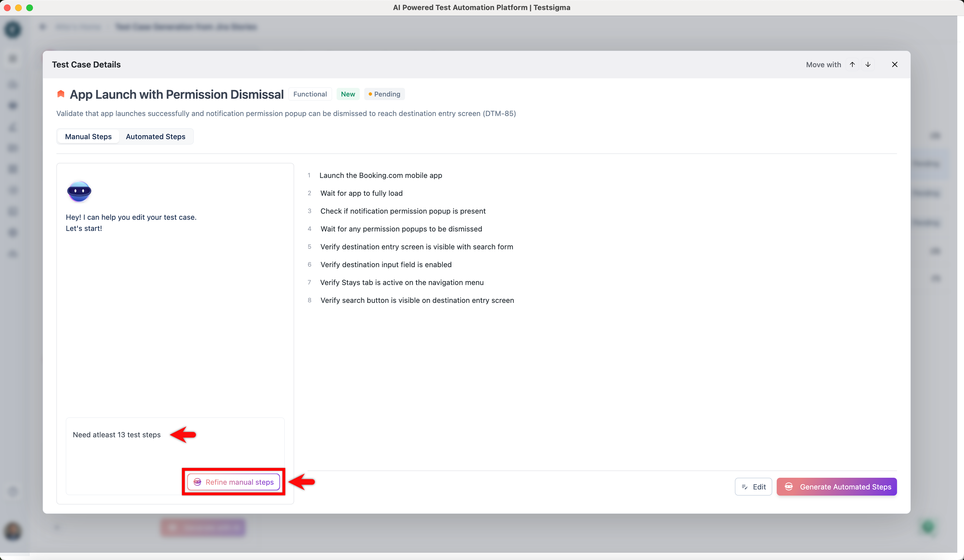The image size is (964, 560).
Task: Click the New status badge
Action: 348,94
